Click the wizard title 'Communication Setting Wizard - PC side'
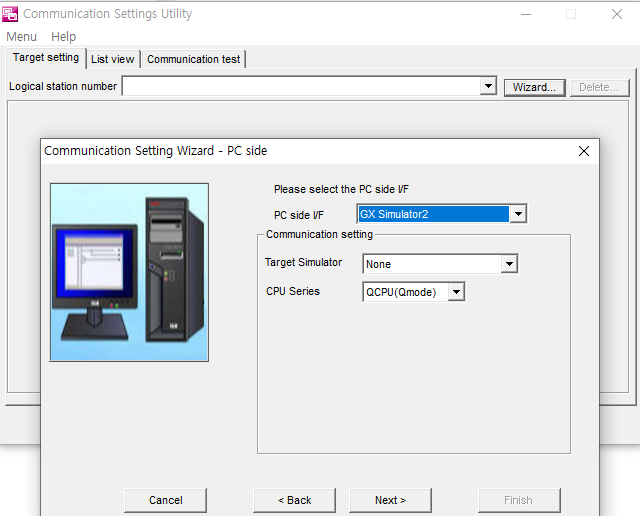 point(156,151)
